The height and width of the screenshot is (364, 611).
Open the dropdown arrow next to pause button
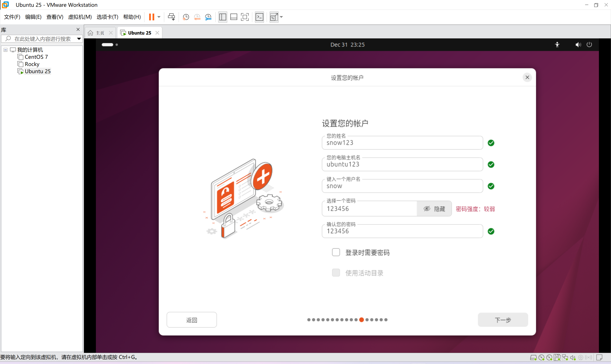[159, 17]
